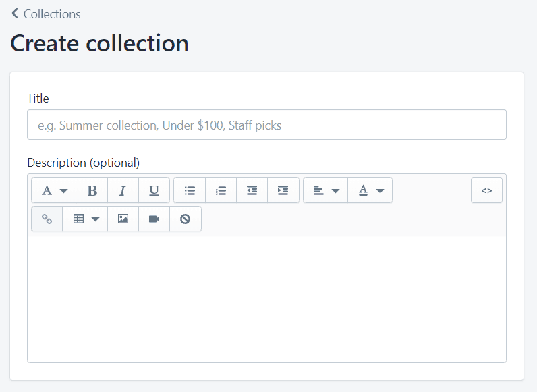Open the text alignment dropdown
The image size is (537, 392).
(x=325, y=190)
